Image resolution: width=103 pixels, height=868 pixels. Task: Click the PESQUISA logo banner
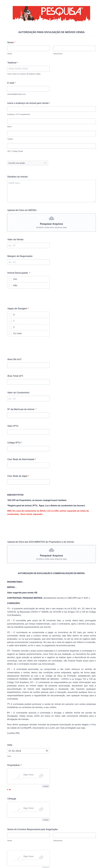click(51, 13)
